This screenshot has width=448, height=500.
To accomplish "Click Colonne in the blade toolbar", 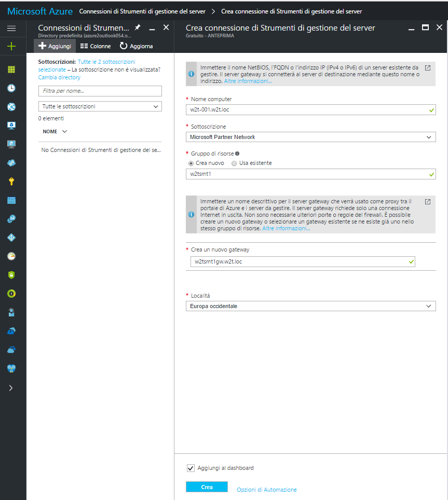I will (x=96, y=46).
